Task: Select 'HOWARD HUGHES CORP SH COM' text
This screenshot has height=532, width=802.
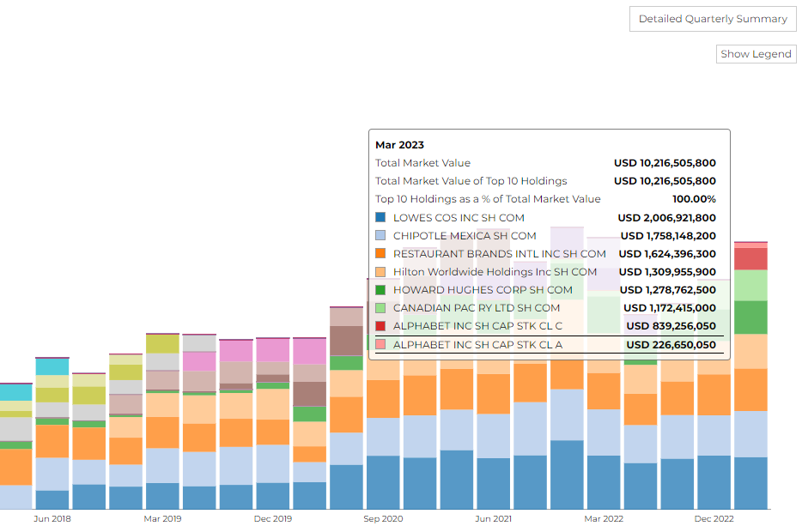Action: (483, 290)
